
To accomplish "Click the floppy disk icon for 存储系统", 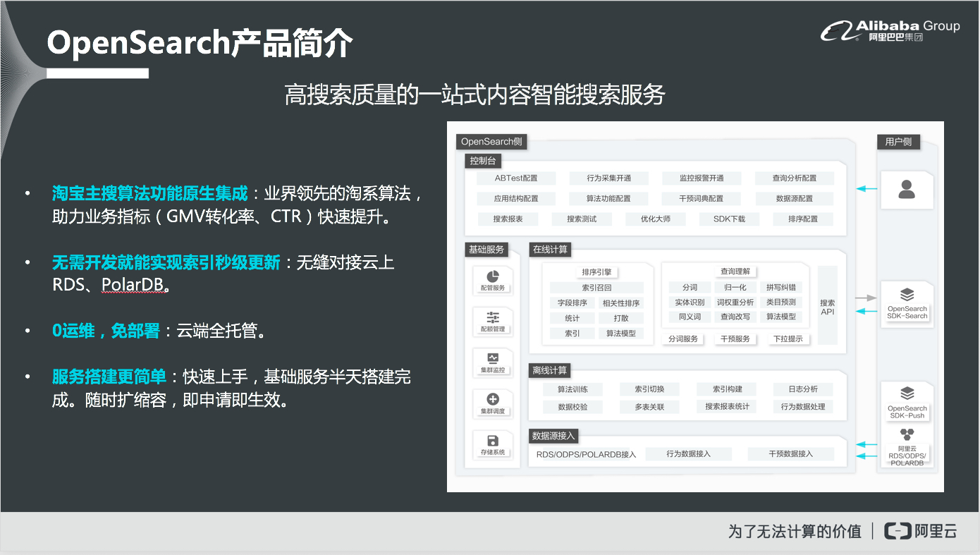I will pyautogui.click(x=493, y=440).
